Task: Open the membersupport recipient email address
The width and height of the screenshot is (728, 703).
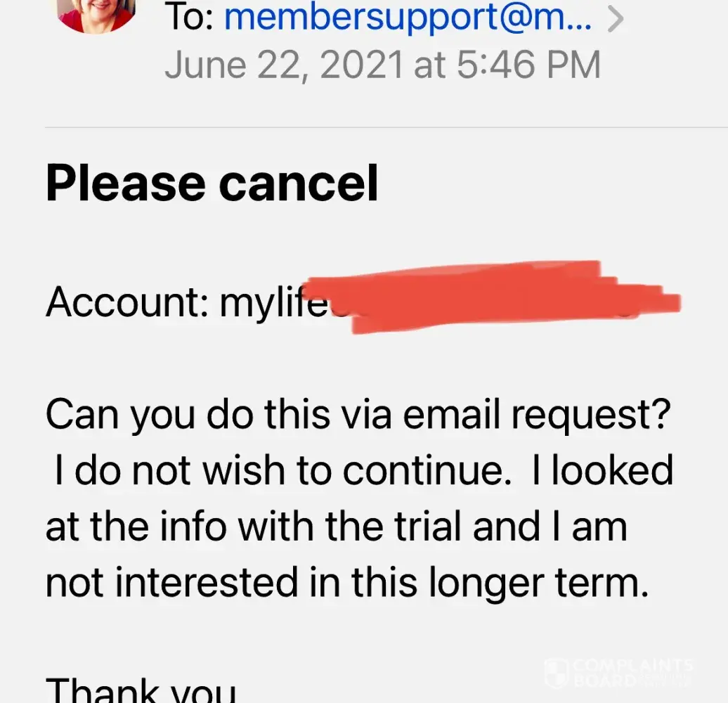Action: coord(409,17)
